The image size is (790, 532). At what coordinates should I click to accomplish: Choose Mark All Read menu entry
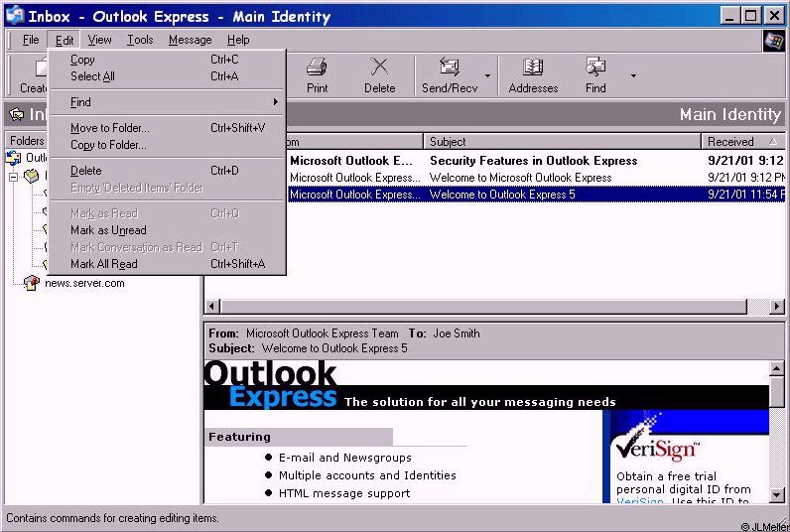click(168, 264)
